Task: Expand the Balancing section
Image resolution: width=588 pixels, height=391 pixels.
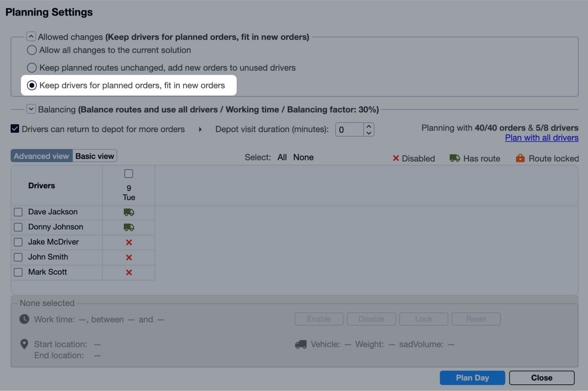Action: coord(31,109)
